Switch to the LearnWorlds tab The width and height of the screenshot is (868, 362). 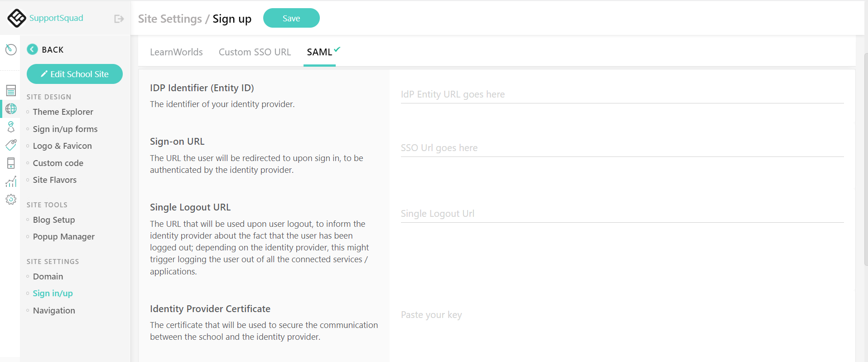pos(176,52)
